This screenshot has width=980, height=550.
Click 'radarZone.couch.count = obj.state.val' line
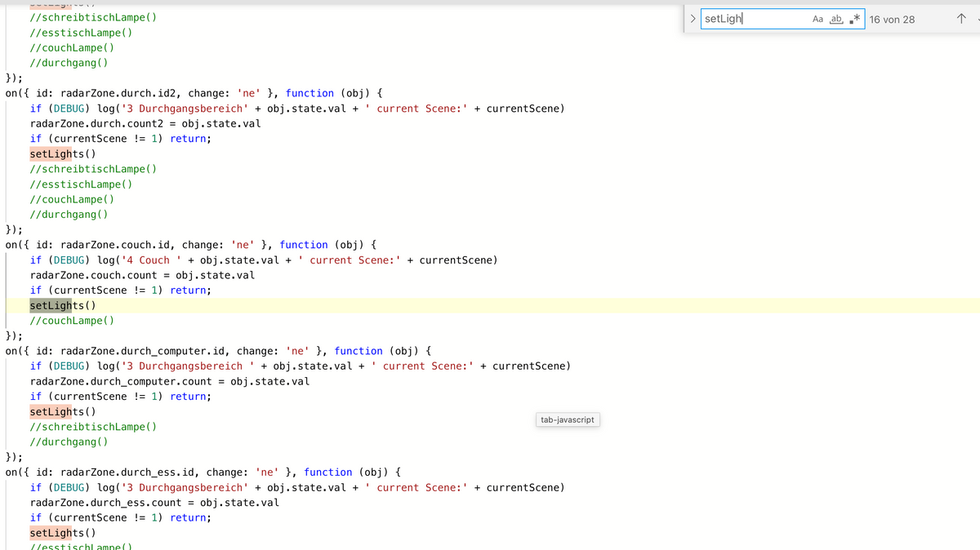tap(142, 275)
